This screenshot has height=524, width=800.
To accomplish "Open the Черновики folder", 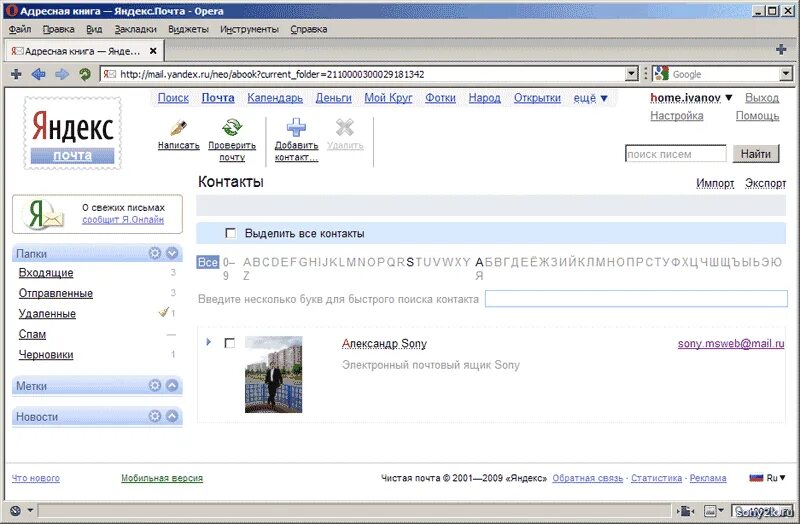I will point(46,355).
